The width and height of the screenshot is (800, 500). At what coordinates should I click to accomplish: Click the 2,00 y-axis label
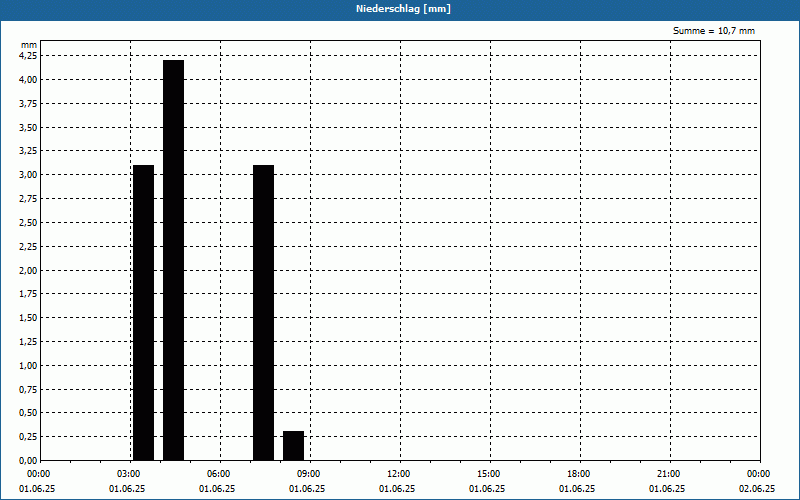tap(28, 270)
